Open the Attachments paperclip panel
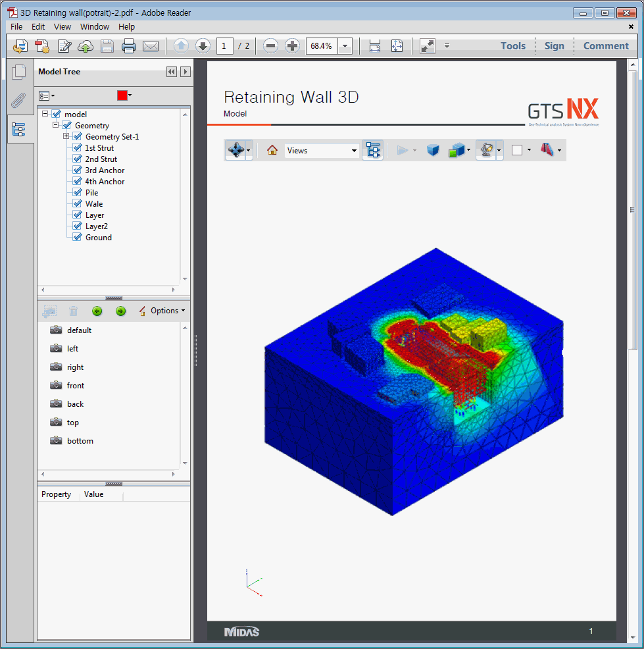 [x=19, y=101]
